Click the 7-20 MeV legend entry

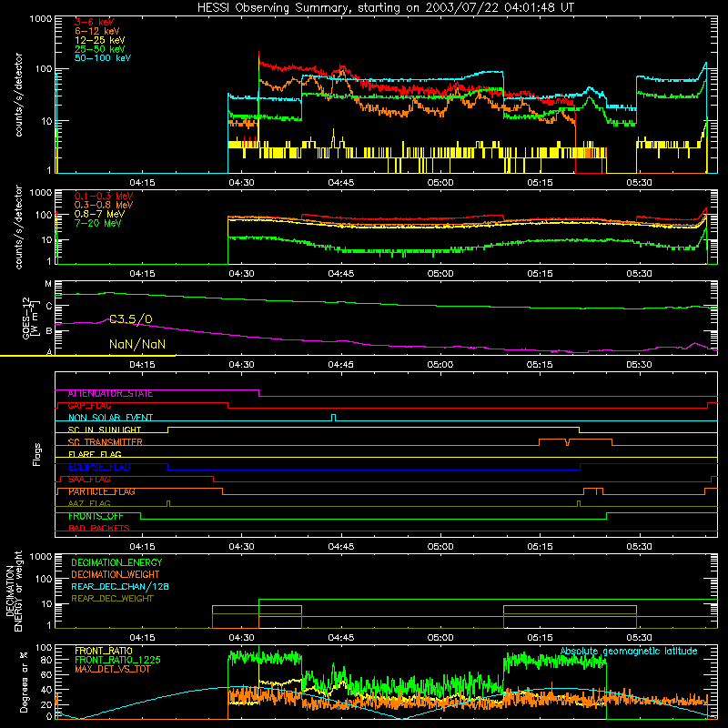98,223
